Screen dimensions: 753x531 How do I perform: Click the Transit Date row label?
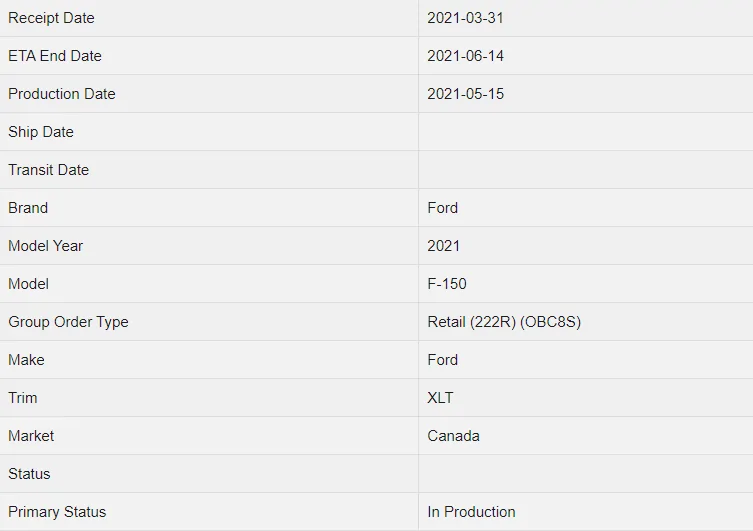click(x=49, y=170)
